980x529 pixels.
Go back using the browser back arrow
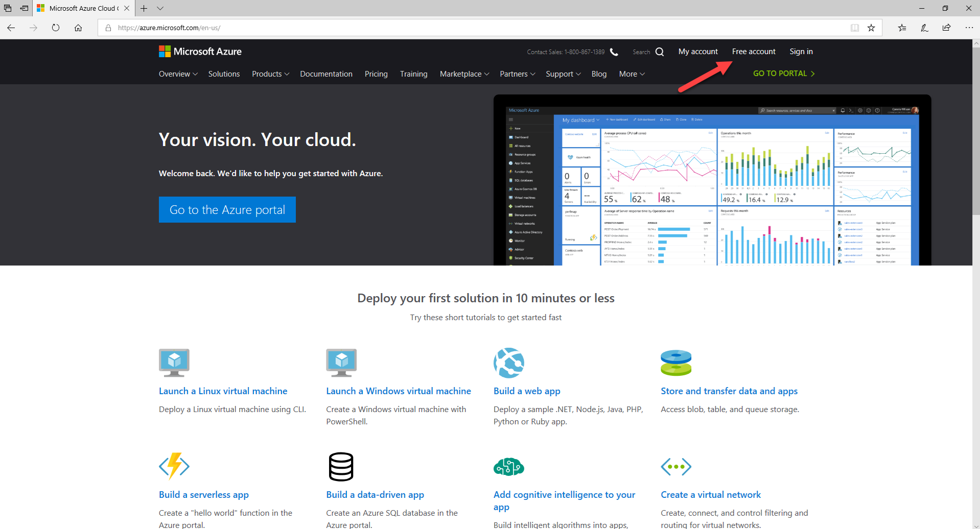11,28
